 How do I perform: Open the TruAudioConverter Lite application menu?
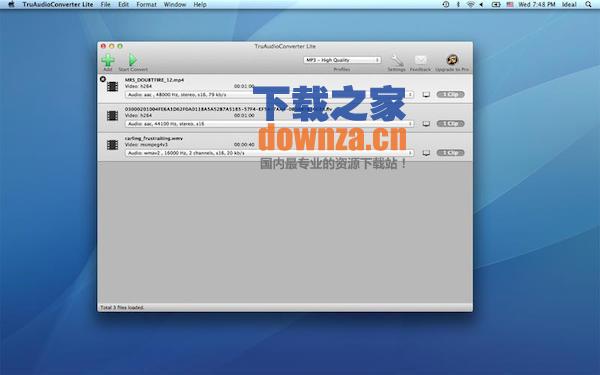[58, 5]
